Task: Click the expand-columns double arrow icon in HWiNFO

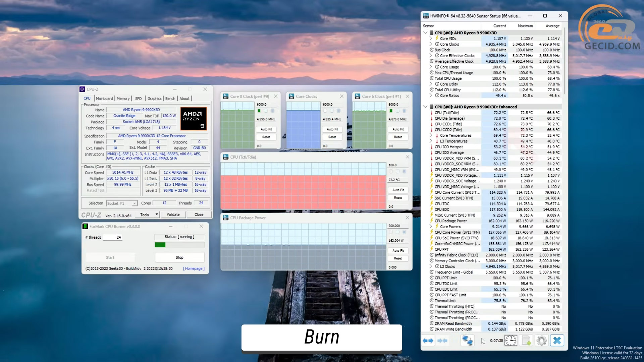Action: (428, 341)
